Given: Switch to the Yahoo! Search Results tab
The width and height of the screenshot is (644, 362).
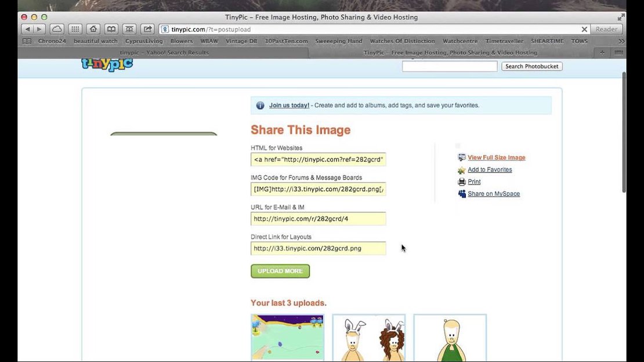Looking at the screenshot, I should point(164,52).
